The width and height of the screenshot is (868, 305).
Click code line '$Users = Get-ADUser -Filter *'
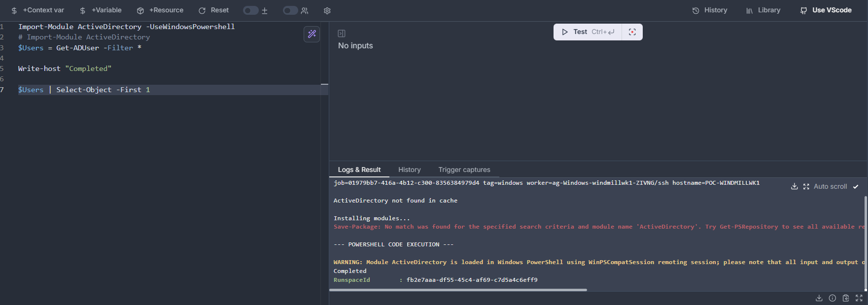[x=80, y=48]
